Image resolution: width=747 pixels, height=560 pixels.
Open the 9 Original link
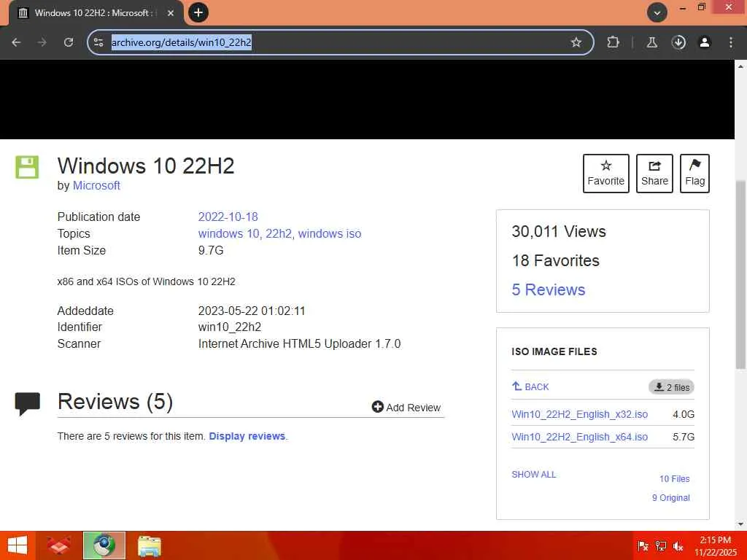click(671, 497)
